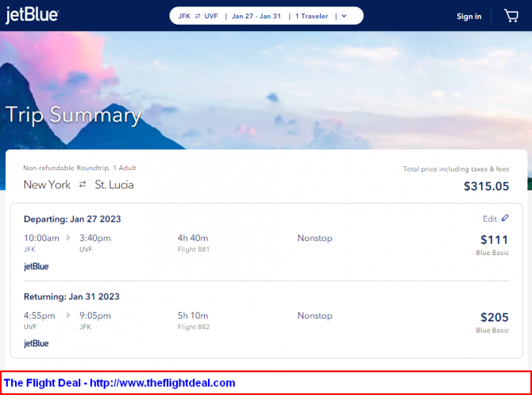The image size is (532, 395).
Task: Click 1 Traveler in search bar
Action: coord(311,16)
